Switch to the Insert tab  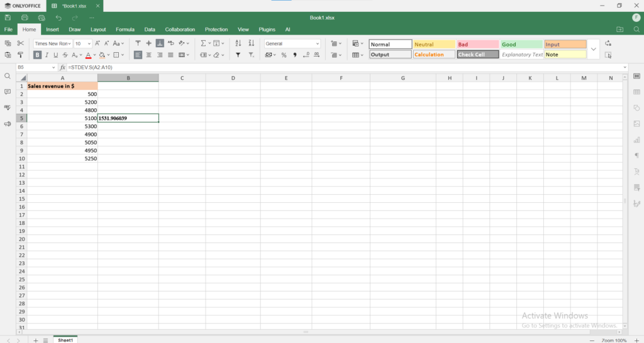tap(52, 30)
